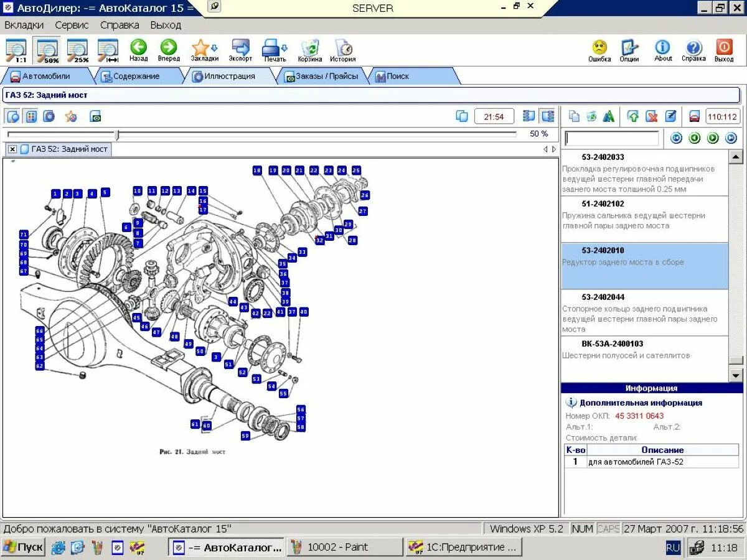Select the ГАЗ 52: Задний мост document tab

(65, 149)
